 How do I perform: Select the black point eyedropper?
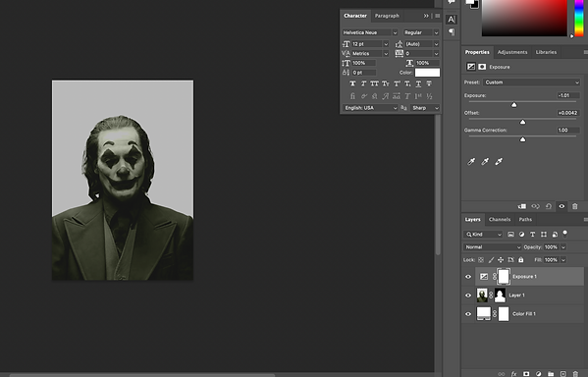coord(471,162)
